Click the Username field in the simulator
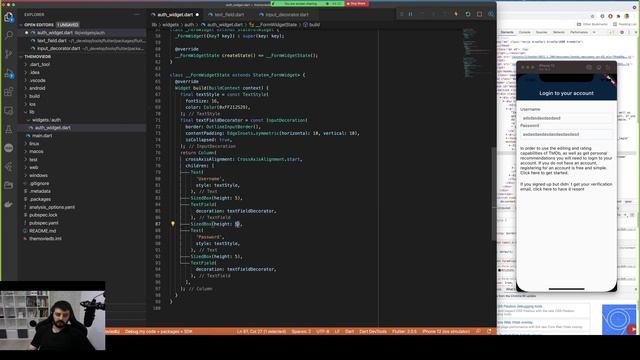The width and height of the screenshot is (640, 360). [x=566, y=118]
